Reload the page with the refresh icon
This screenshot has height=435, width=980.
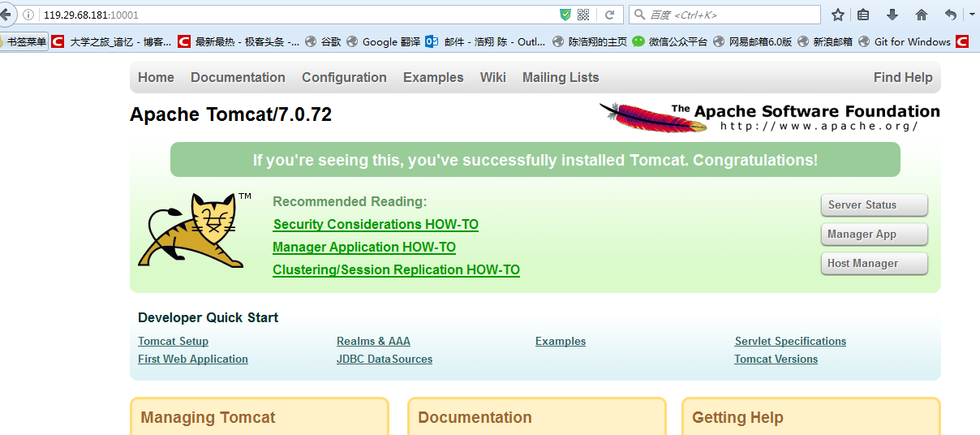(609, 15)
